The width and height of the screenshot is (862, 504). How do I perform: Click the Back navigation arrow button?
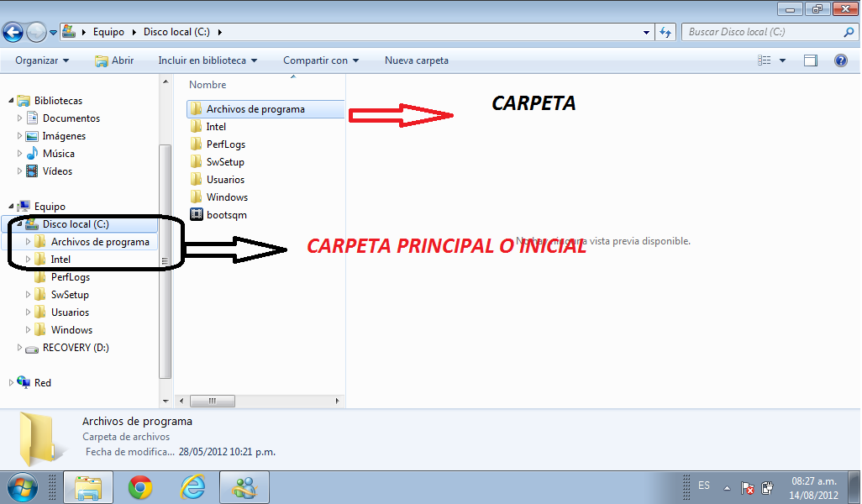click(13, 33)
